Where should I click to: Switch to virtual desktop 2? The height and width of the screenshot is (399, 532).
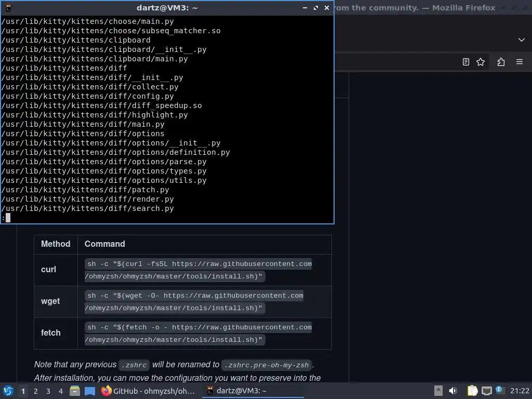pyautogui.click(x=36, y=391)
